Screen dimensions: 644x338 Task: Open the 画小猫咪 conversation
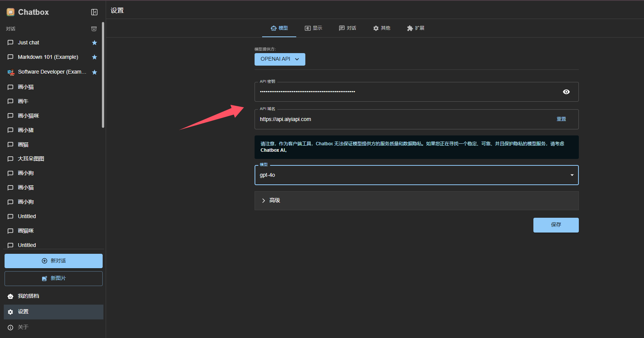tap(53, 116)
